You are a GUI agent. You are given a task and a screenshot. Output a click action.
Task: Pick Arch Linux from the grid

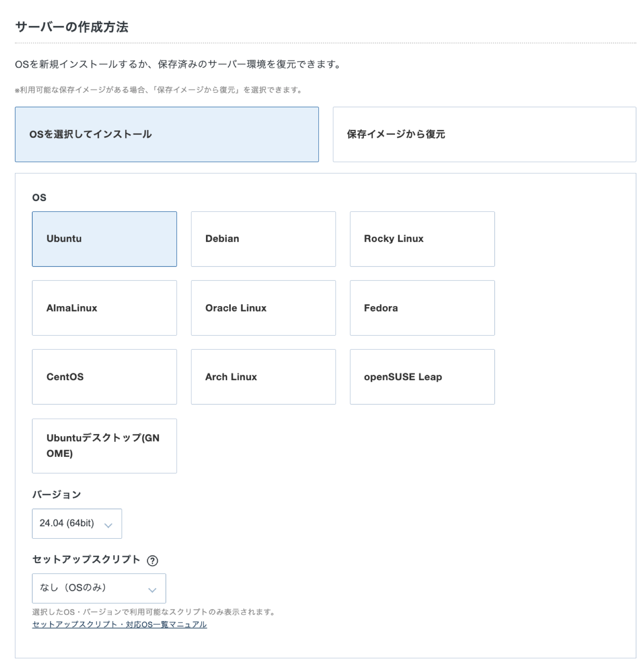pos(263,377)
